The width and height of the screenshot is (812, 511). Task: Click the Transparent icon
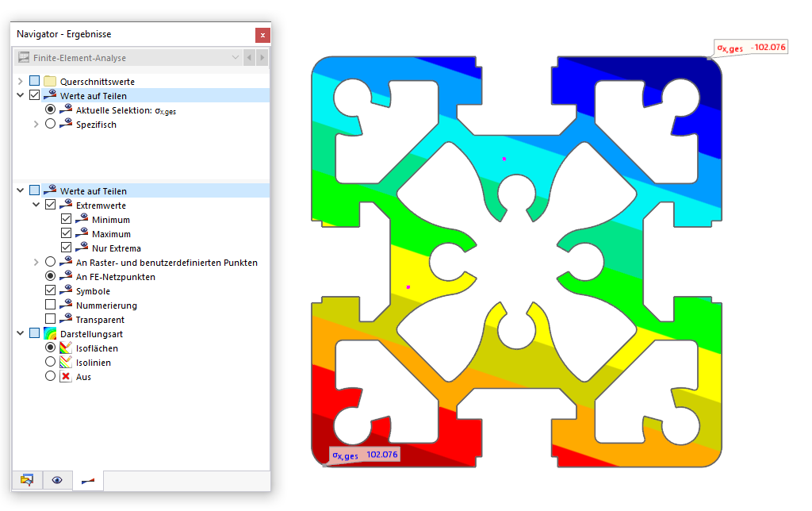(x=66, y=318)
